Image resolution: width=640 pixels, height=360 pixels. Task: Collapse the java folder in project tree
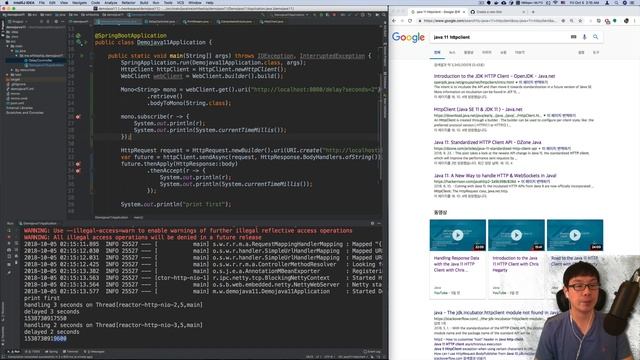pyautogui.click(x=13, y=51)
